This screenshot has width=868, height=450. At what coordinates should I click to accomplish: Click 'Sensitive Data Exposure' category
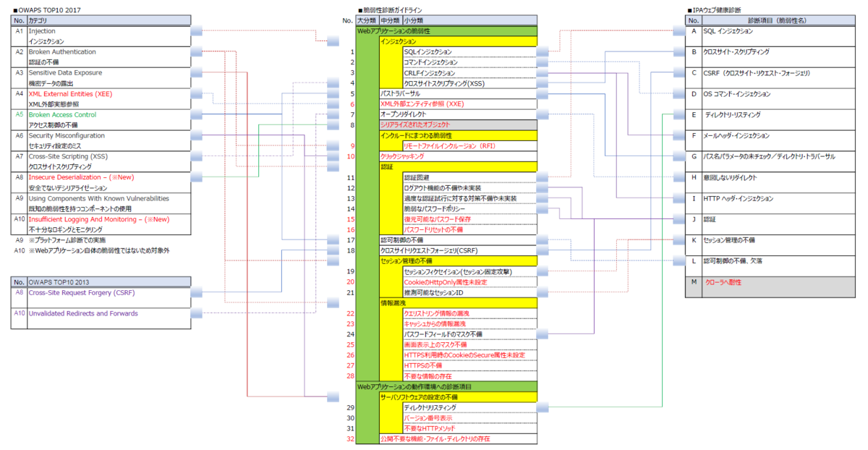pos(66,73)
